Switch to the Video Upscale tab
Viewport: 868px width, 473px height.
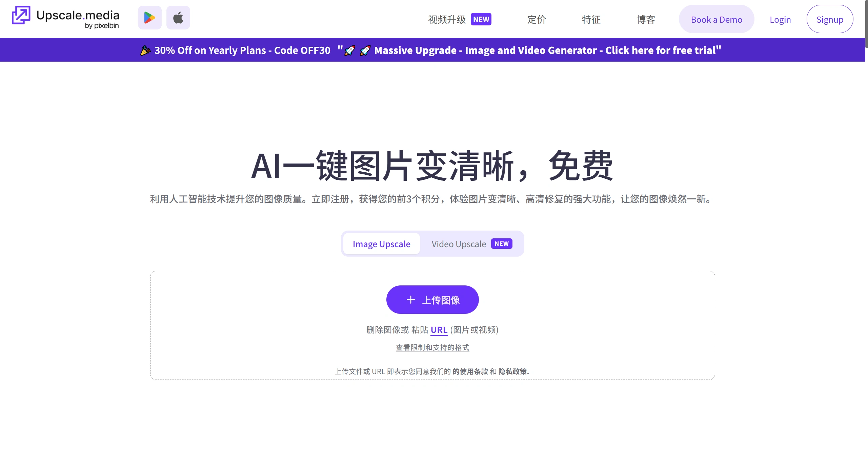[x=472, y=244]
